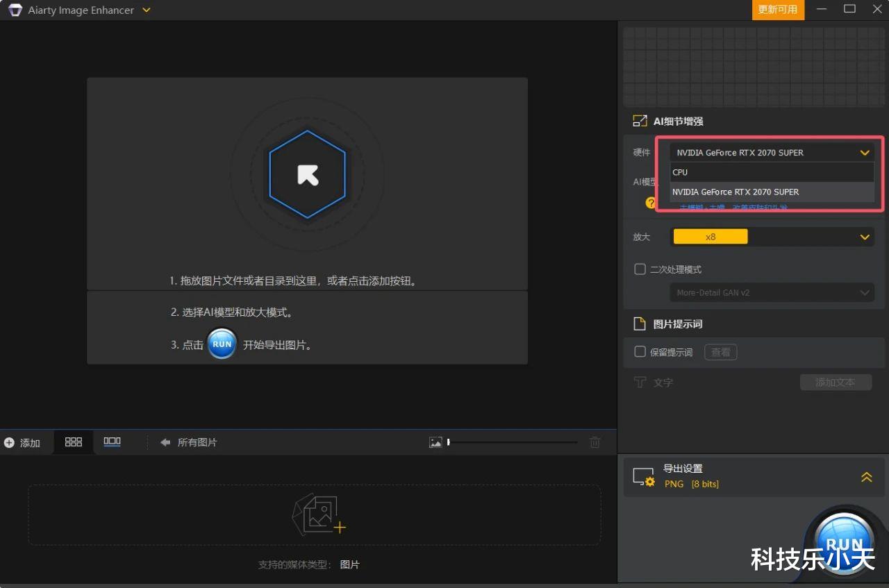This screenshot has width=889, height=588.
Task: Adjust the thumbnail size slider
Action: click(x=513, y=442)
